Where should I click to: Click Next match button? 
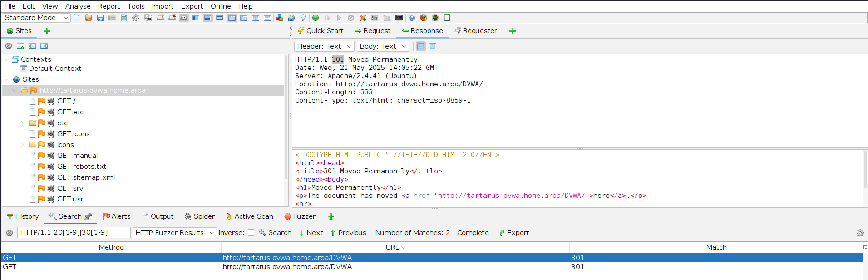(x=311, y=233)
